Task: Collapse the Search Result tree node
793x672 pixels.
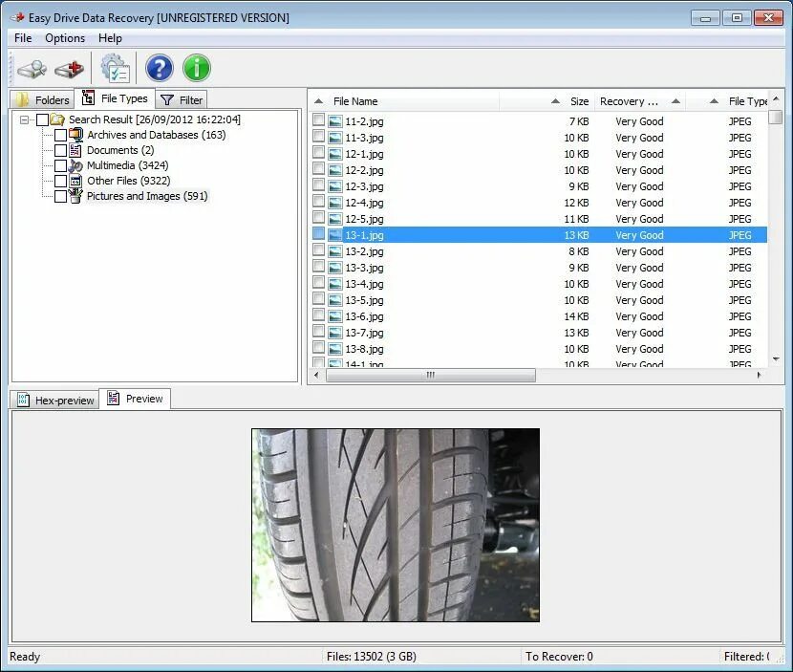Action: pyautogui.click(x=24, y=119)
